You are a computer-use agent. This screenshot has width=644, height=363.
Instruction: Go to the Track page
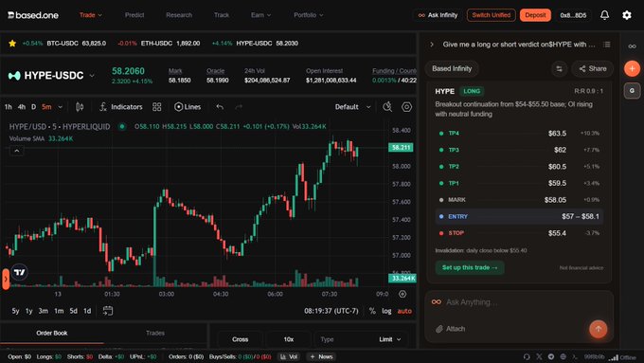[222, 15]
